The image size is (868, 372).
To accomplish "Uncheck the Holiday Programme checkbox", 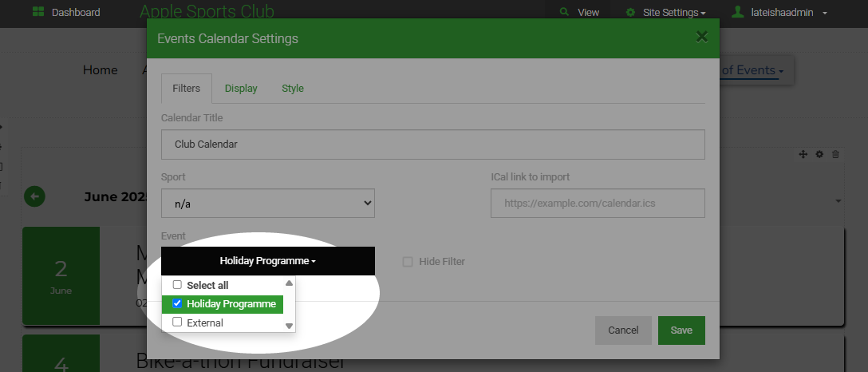I will [177, 303].
